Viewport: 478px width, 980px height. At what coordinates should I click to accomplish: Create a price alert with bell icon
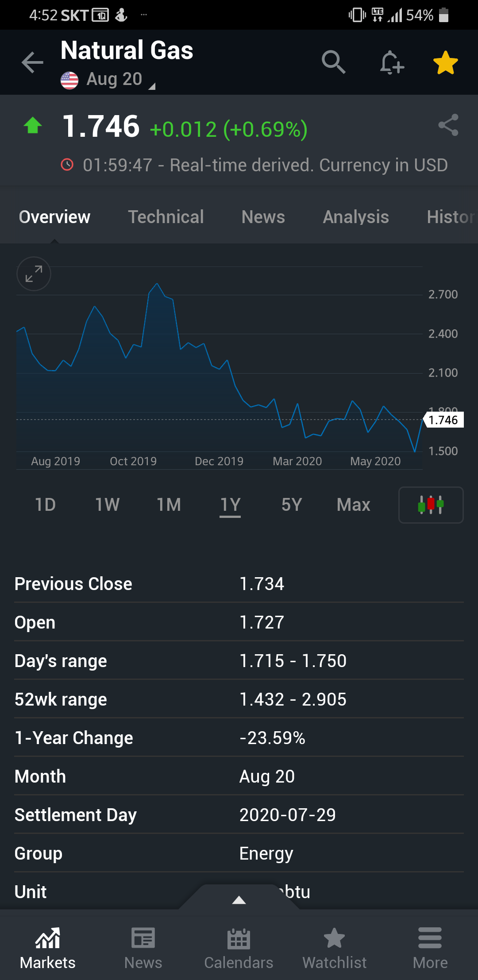pos(392,62)
